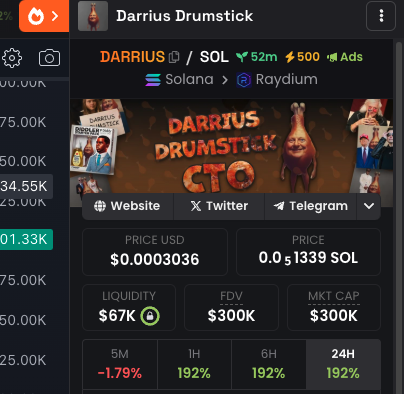
Task: Click the Ads megaphone badge
Action: (345, 57)
